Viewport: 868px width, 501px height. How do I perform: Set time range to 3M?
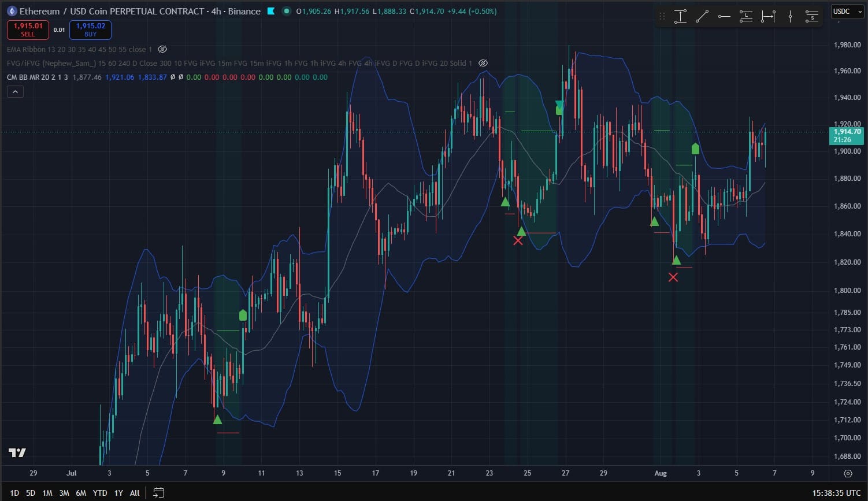pyautogui.click(x=64, y=493)
